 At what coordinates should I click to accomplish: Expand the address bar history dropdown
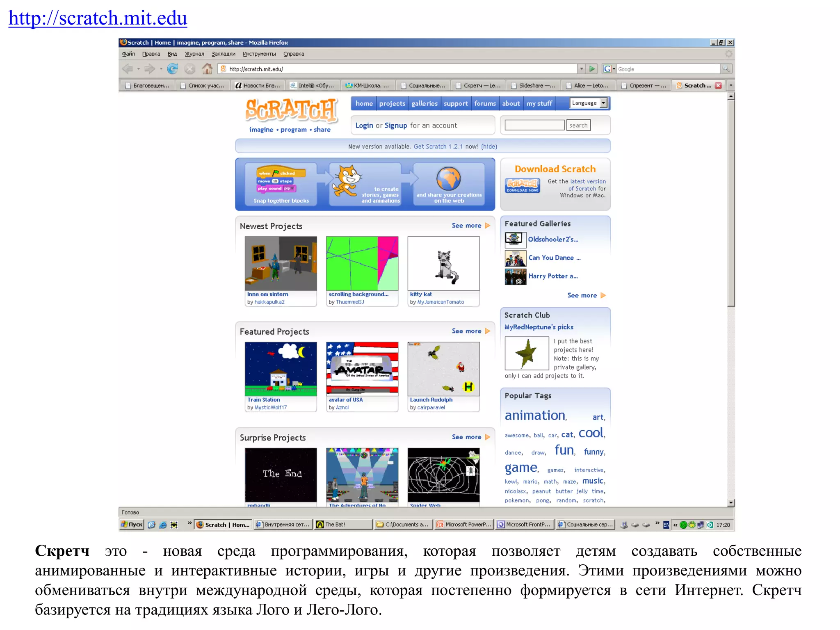click(582, 69)
